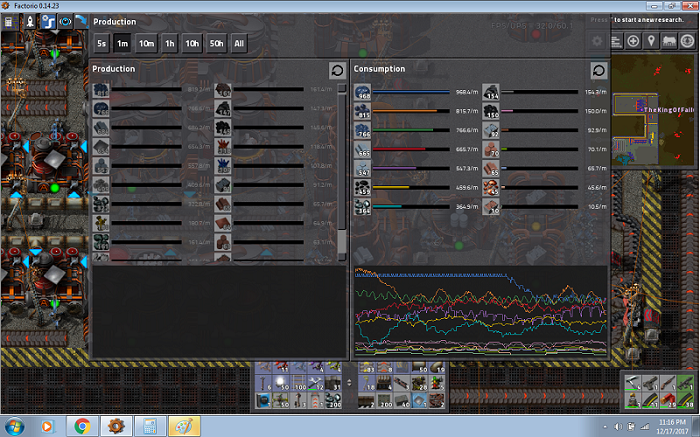Select the 1m time range
This screenshot has height=437, width=700.
(122, 43)
